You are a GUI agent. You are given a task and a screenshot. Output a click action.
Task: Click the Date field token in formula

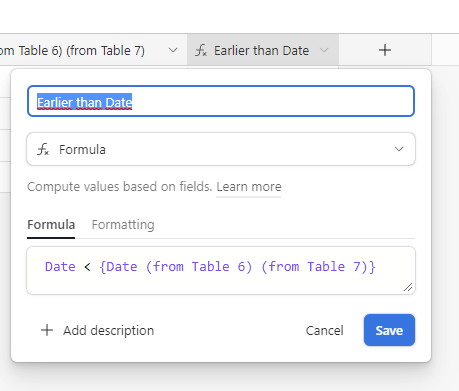point(60,267)
